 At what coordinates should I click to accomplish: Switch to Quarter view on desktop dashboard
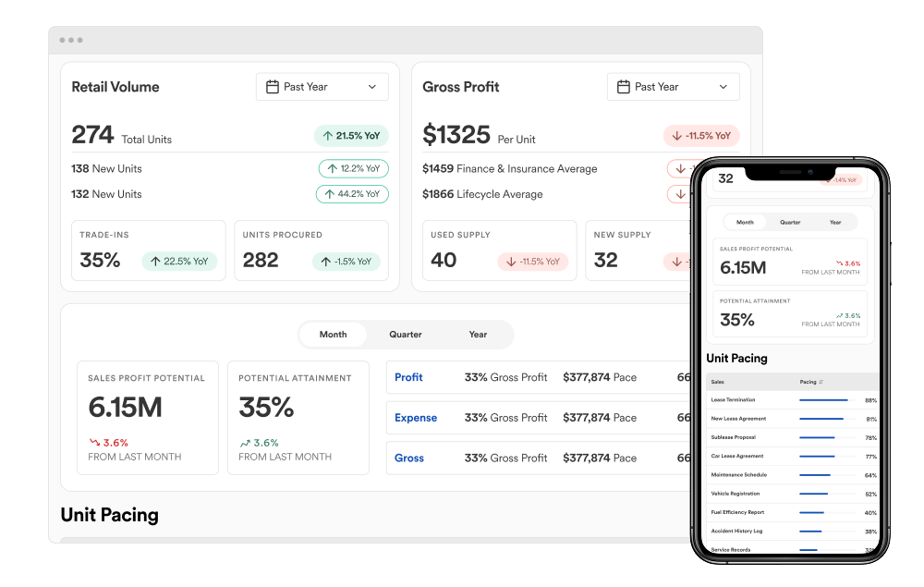pos(406,335)
